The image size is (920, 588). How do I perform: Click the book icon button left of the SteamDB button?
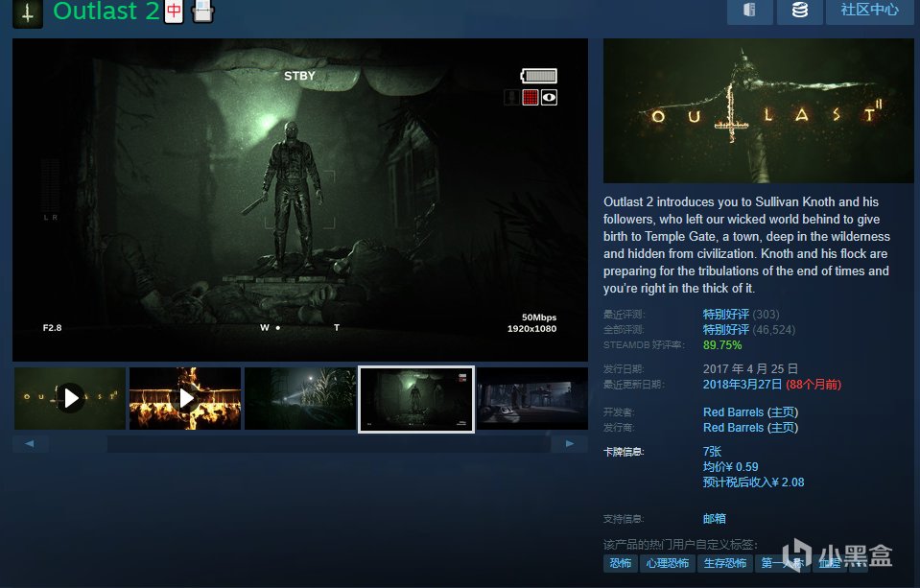coord(750,11)
